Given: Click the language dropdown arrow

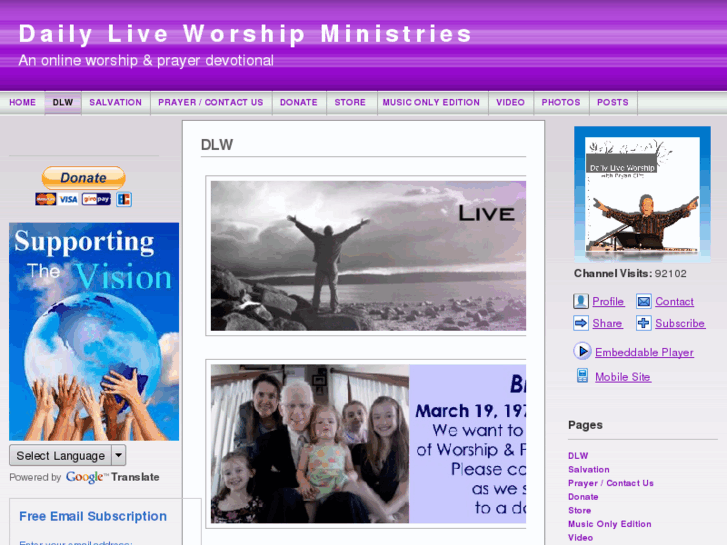Looking at the screenshot, I should [x=119, y=455].
